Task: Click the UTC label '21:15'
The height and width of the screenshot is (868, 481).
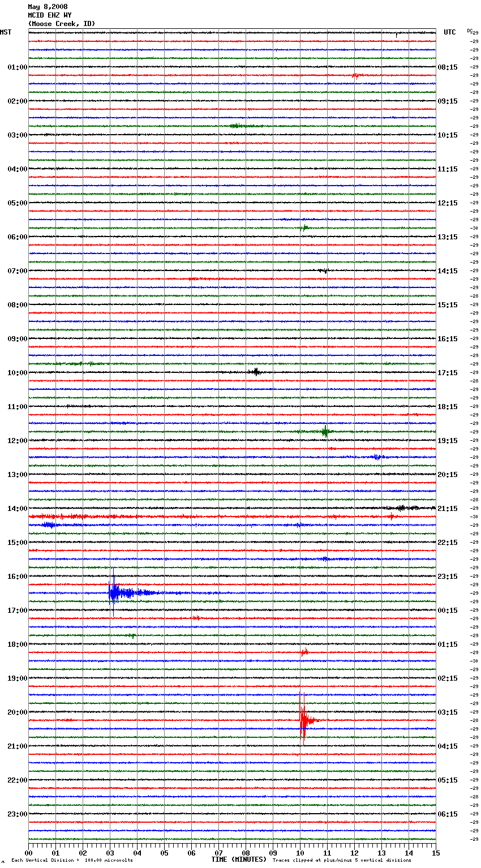Action: [x=448, y=509]
